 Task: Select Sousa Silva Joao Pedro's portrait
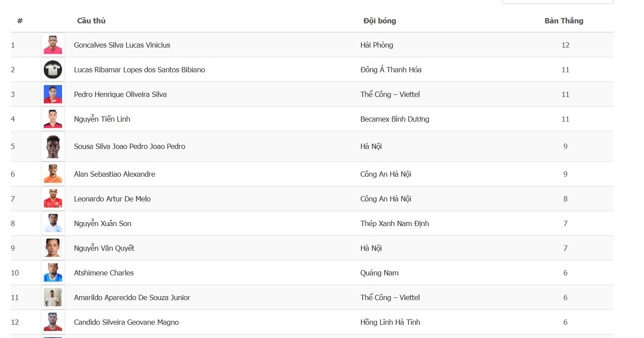pyautogui.click(x=53, y=146)
